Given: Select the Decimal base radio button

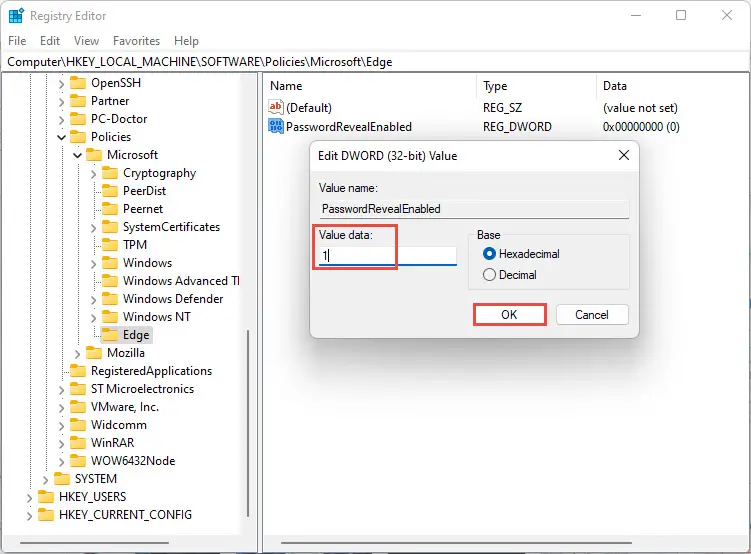Looking at the screenshot, I should click(x=489, y=275).
